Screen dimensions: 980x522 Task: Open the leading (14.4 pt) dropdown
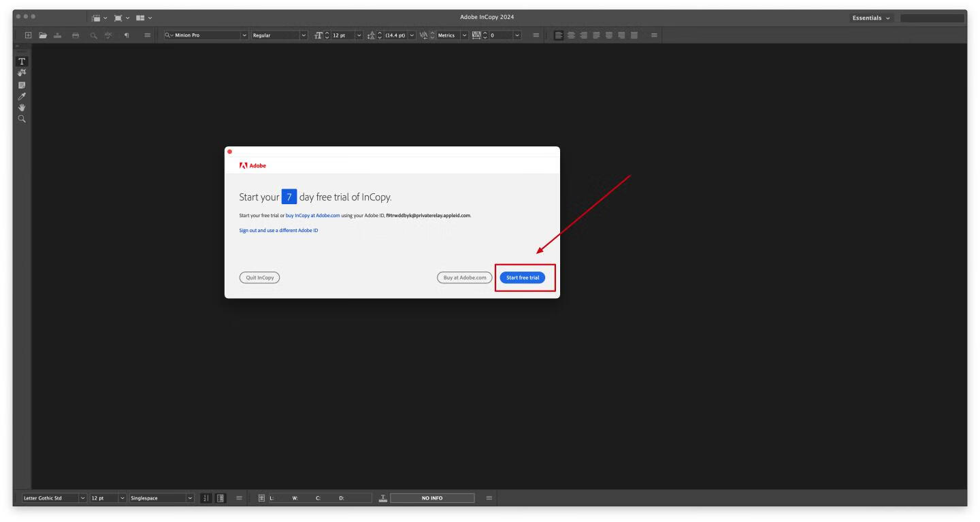pyautogui.click(x=412, y=35)
